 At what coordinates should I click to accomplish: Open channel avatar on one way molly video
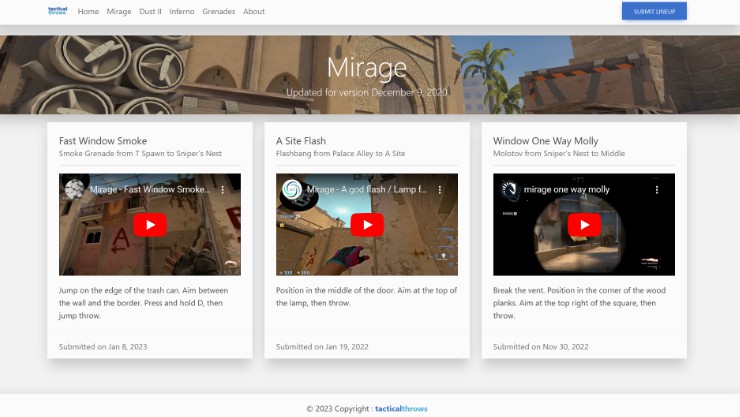tap(509, 189)
